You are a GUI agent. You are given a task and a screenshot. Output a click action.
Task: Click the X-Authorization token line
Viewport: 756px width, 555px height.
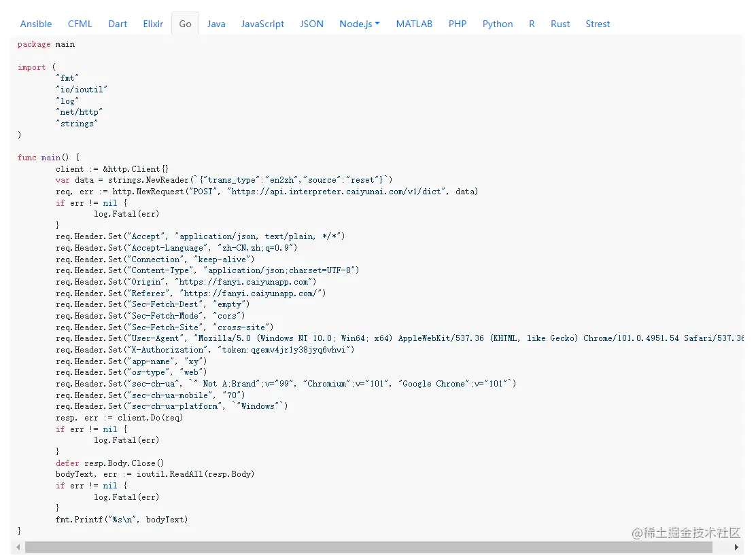pyautogui.click(x=205, y=351)
